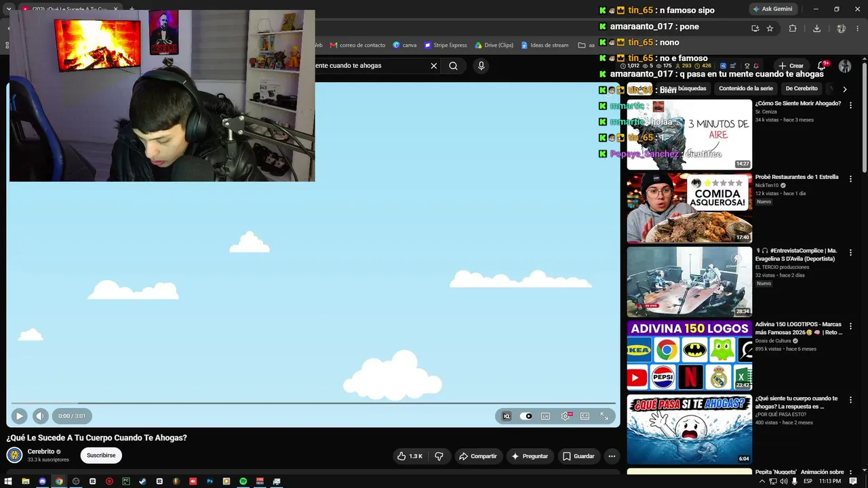Show more filter chips with right arrow
Screen dimensions: 868x488
coord(844,89)
